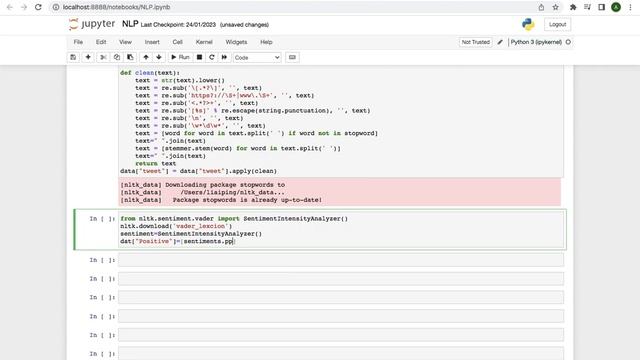This screenshot has height=360, width=640.
Task: Restart kernel and run all cells icon
Action: click(224, 58)
